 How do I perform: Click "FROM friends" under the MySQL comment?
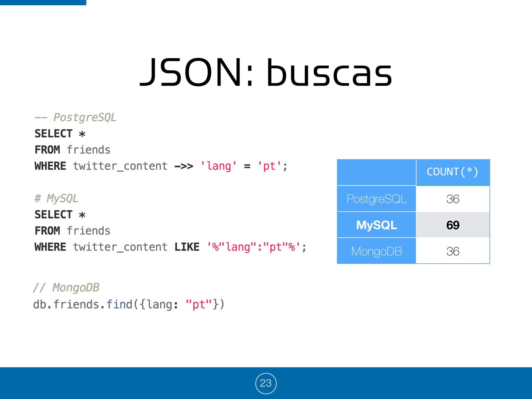[72, 231]
